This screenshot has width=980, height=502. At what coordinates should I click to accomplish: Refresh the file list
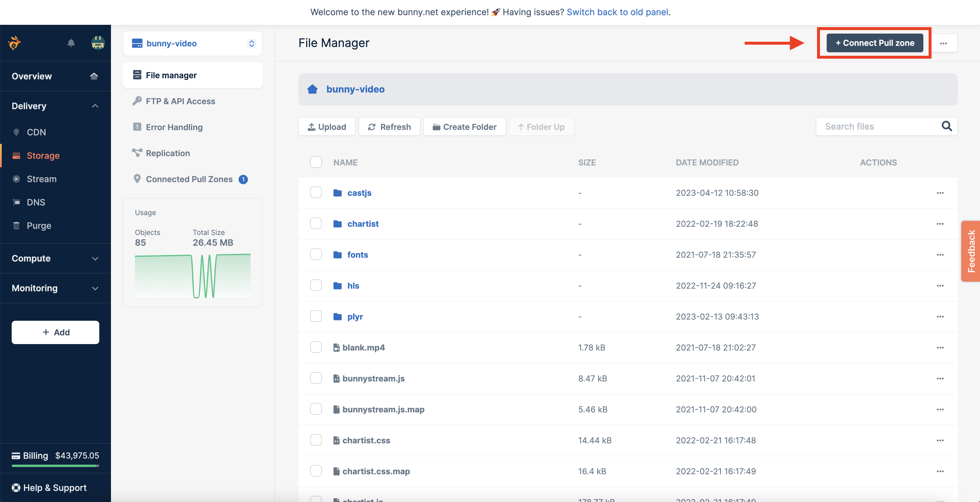click(x=389, y=127)
